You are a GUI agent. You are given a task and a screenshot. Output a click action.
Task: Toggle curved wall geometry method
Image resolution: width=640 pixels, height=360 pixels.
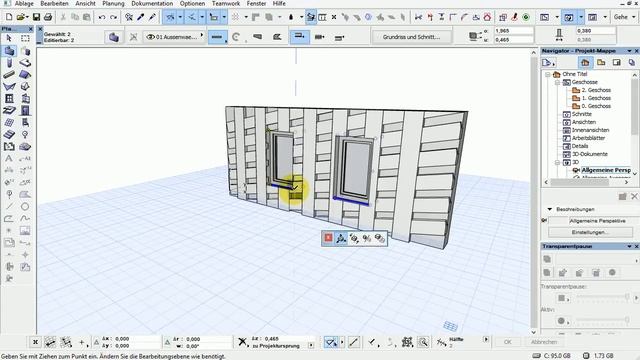click(236, 37)
